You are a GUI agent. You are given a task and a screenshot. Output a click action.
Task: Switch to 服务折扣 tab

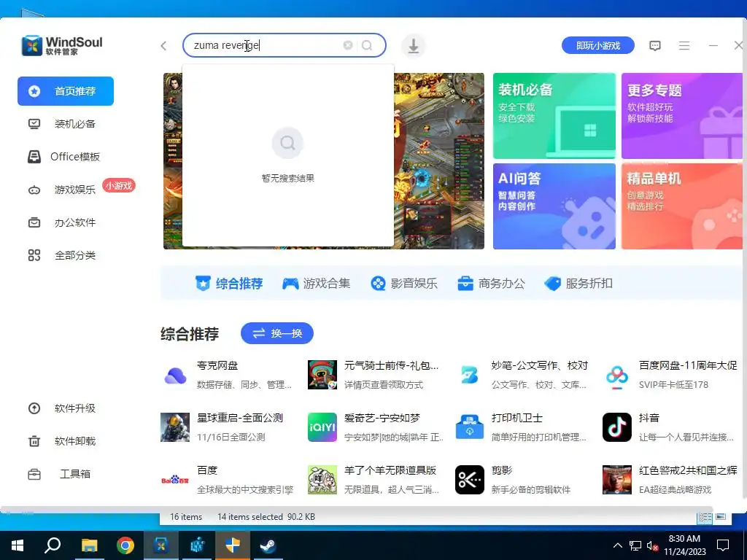578,284
